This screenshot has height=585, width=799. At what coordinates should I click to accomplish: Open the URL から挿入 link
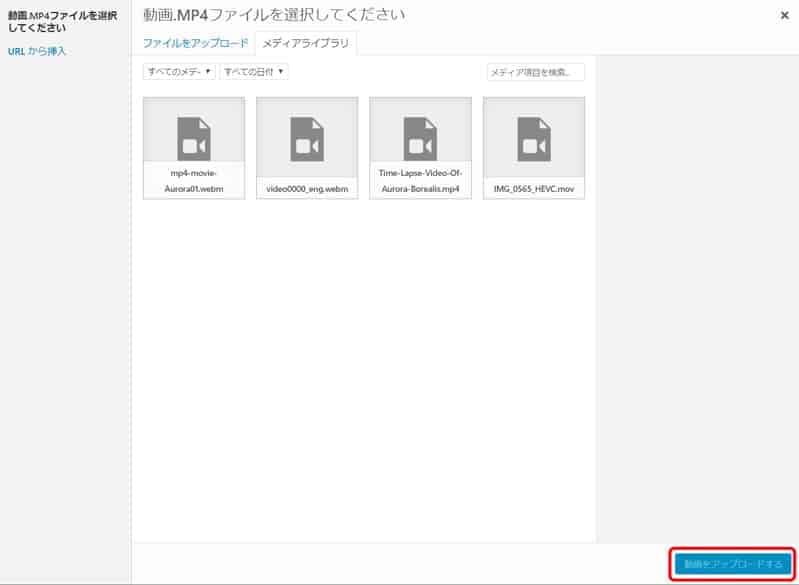coord(37,51)
